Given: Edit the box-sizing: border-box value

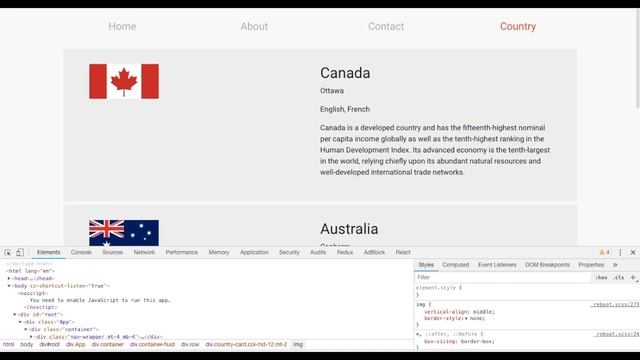Looking at the screenshot, I should click(476, 341).
